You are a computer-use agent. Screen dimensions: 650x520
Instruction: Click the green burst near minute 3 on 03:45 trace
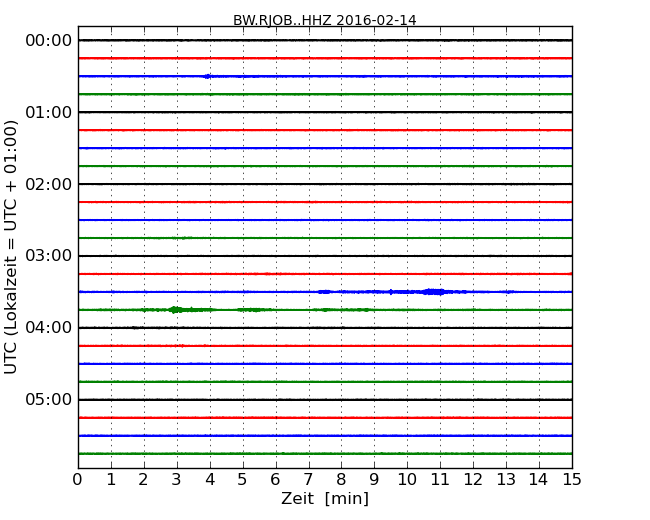[176, 310]
